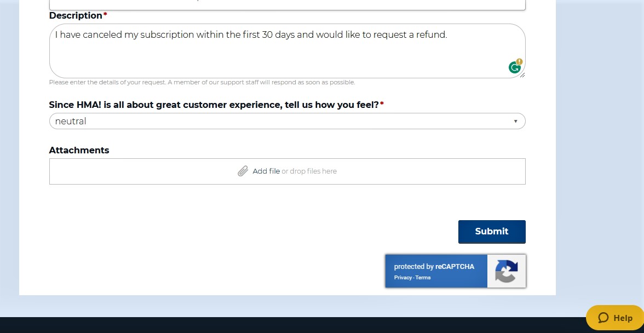Focus the Description text area
The width and height of the screenshot is (644, 333).
pyautogui.click(x=287, y=51)
